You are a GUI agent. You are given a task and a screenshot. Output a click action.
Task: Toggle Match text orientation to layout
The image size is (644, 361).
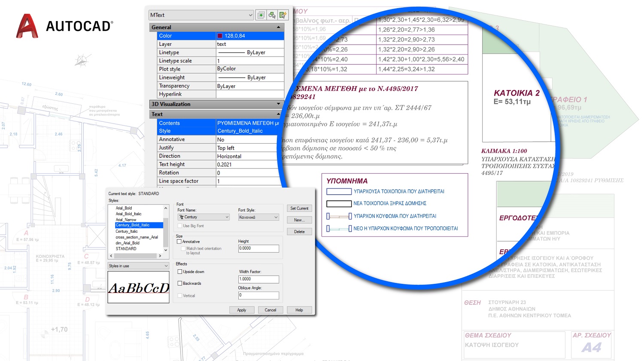tap(183, 249)
